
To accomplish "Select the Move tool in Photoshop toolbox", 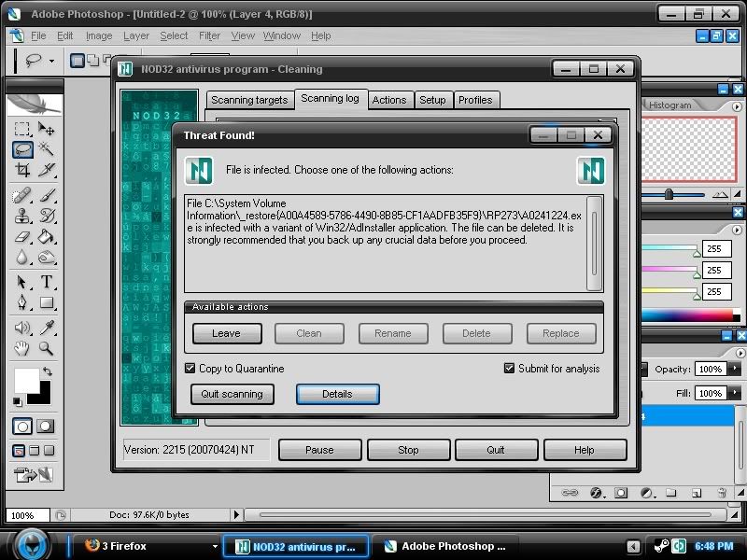I will pos(46,129).
